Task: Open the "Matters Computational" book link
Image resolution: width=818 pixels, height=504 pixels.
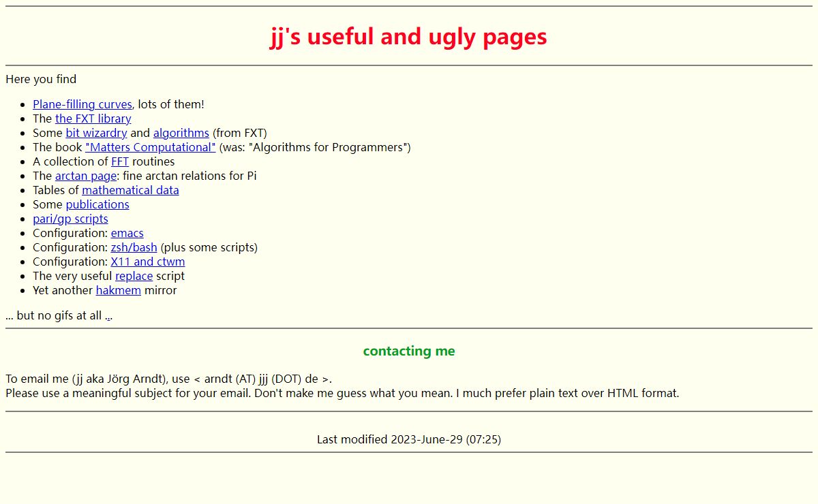Action: click(x=151, y=147)
